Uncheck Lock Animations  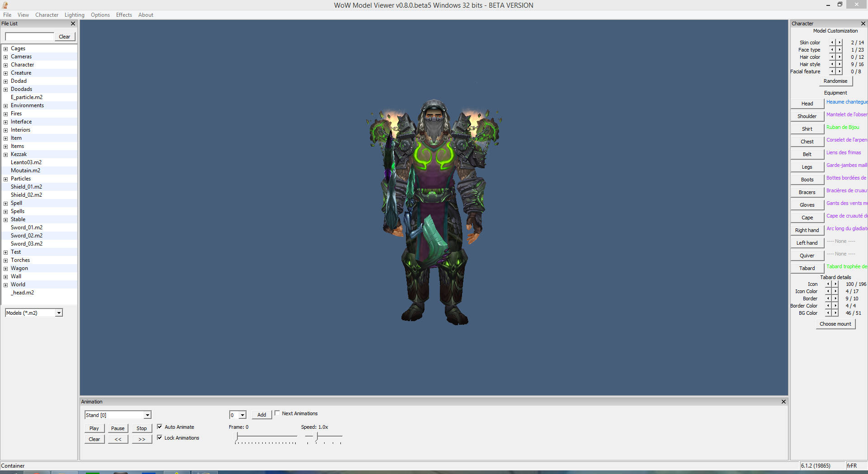pos(160,437)
